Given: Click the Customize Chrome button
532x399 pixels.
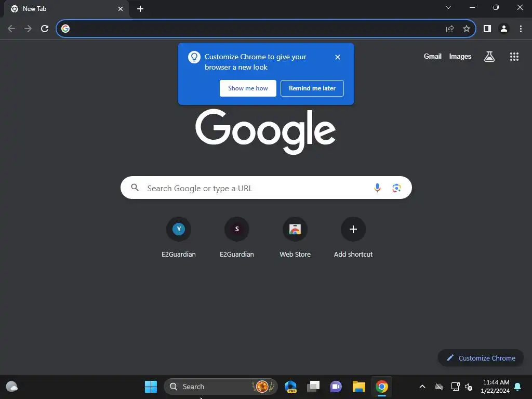Looking at the screenshot, I should (x=481, y=358).
